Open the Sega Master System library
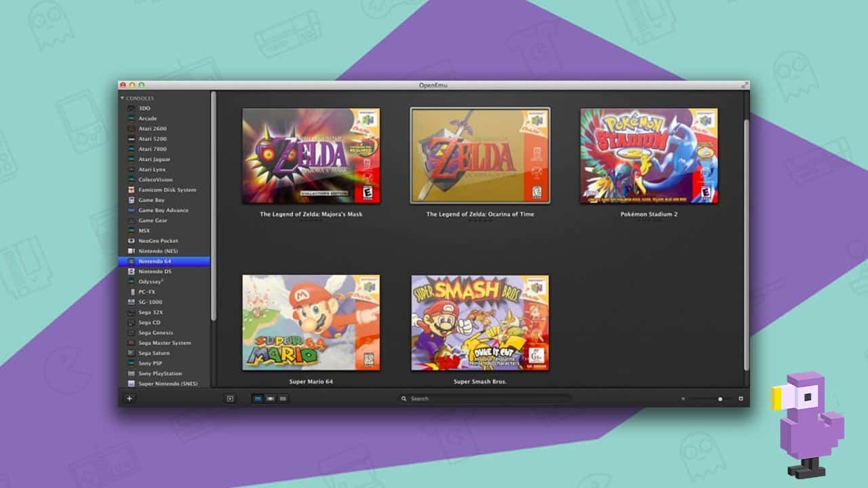Screen dimensions: 868x488 pos(164,343)
